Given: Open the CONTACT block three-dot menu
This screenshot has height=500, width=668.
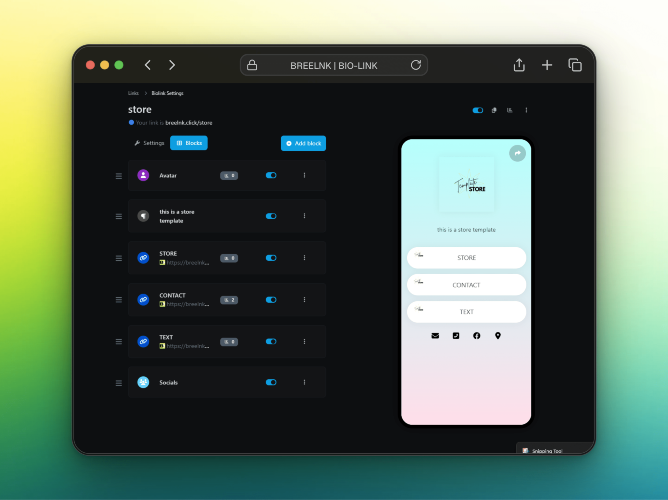Looking at the screenshot, I should point(304,299).
